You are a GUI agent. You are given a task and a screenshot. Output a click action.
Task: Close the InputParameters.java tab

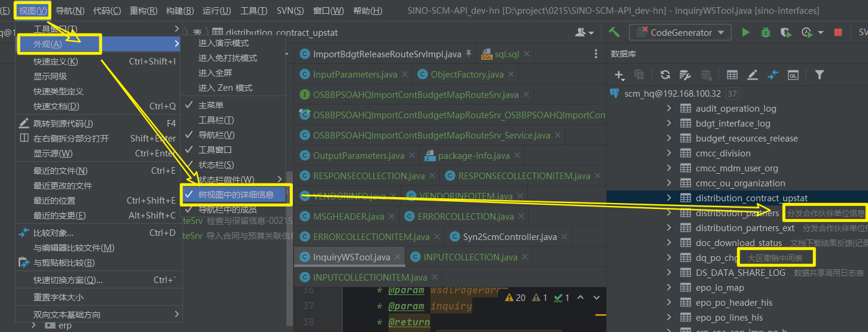pos(405,75)
